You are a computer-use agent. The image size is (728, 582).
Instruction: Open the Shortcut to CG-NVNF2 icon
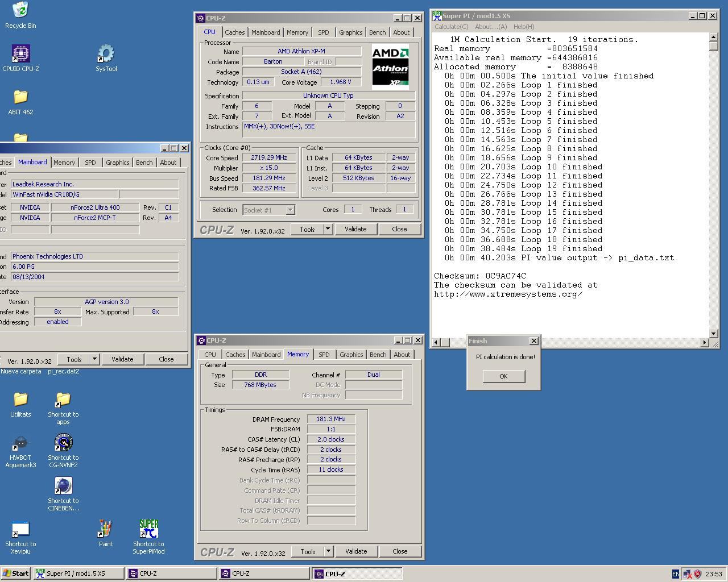point(63,443)
